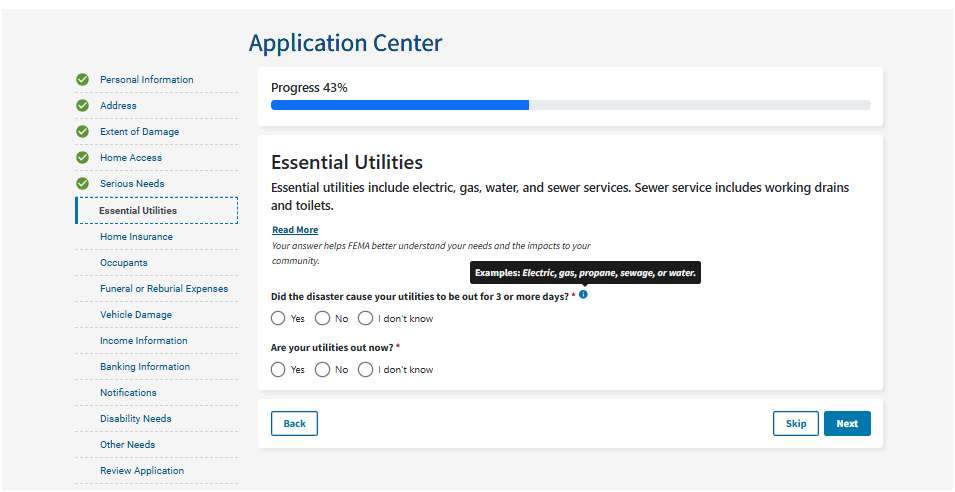Click green checkmark next to Personal Information
This screenshot has width=955, height=492.
tap(83, 80)
